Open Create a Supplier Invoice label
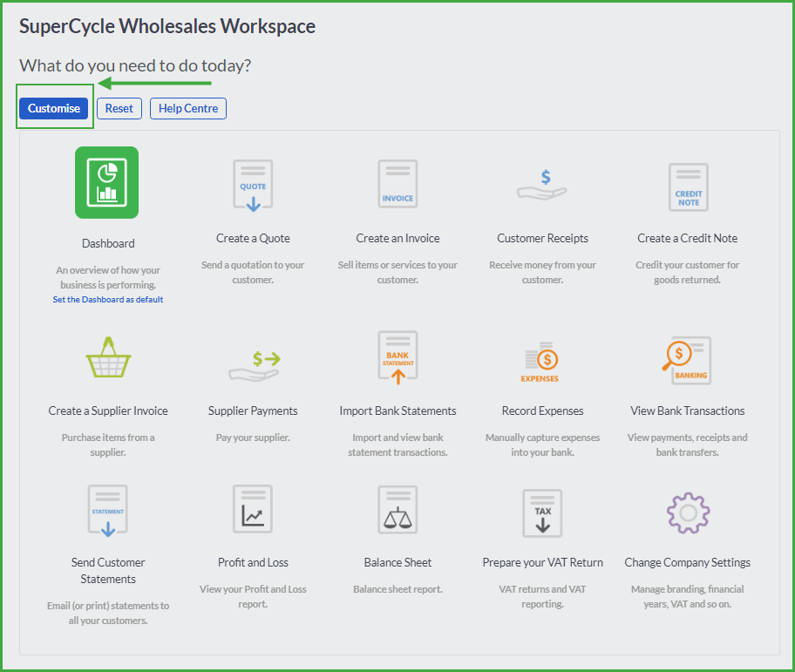The height and width of the screenshot is (672, 795). coord(108,411)
